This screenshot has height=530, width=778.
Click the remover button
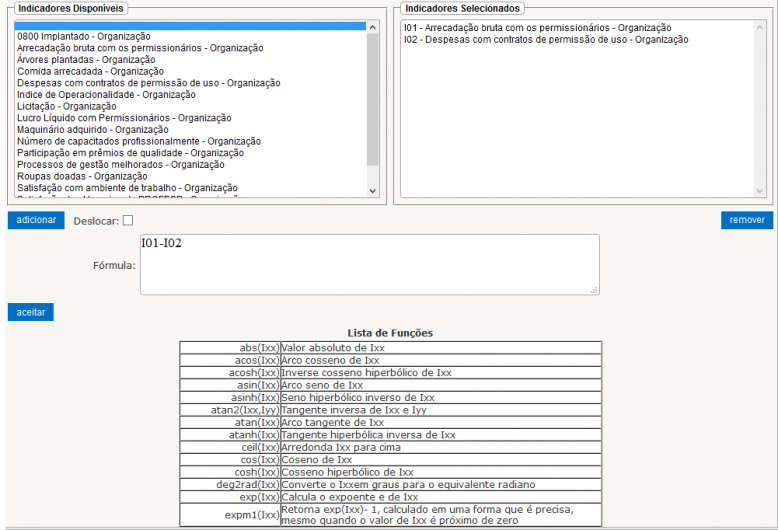[746, 220]
